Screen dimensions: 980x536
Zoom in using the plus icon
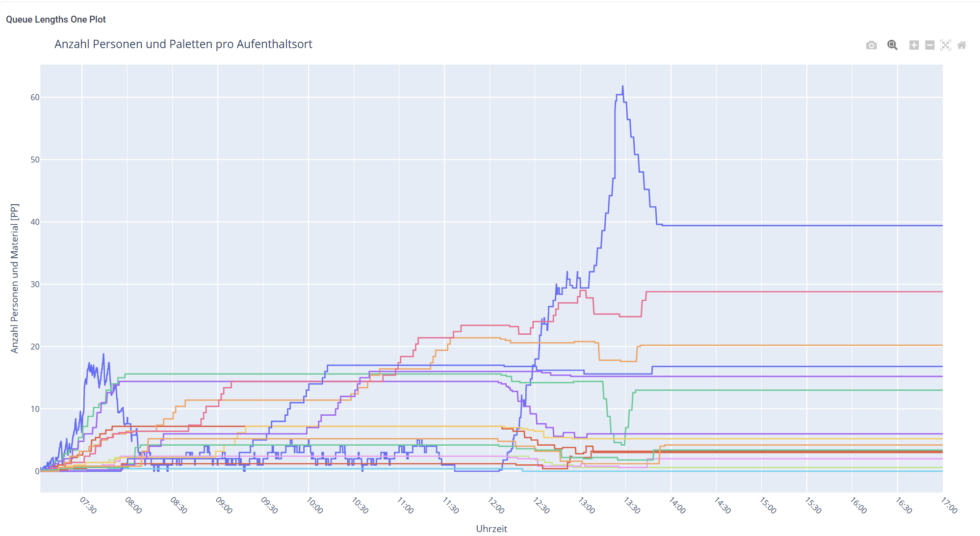point(914,45)
